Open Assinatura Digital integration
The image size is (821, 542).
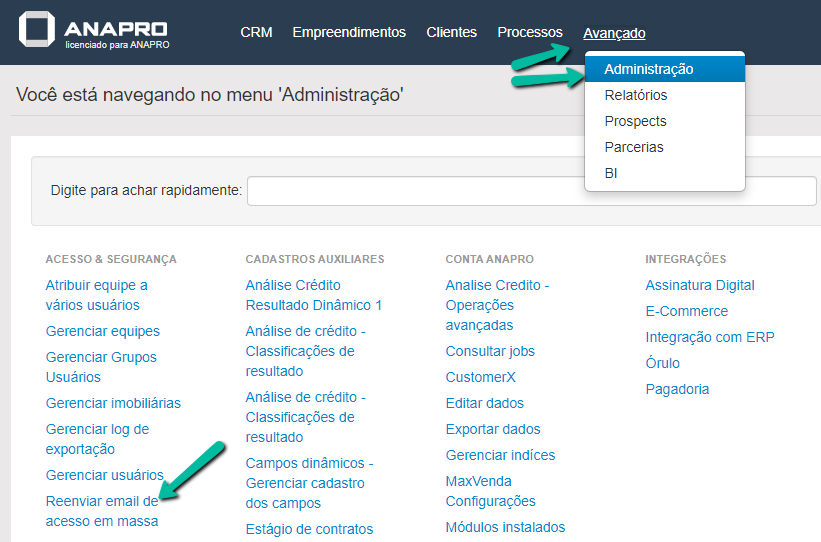tap(700, 285)
